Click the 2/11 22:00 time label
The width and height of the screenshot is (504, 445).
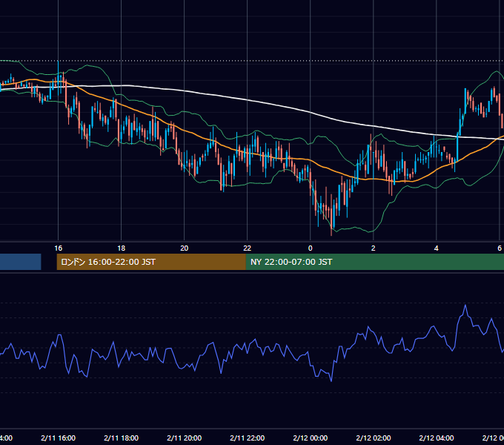click(x=247, y=438)
